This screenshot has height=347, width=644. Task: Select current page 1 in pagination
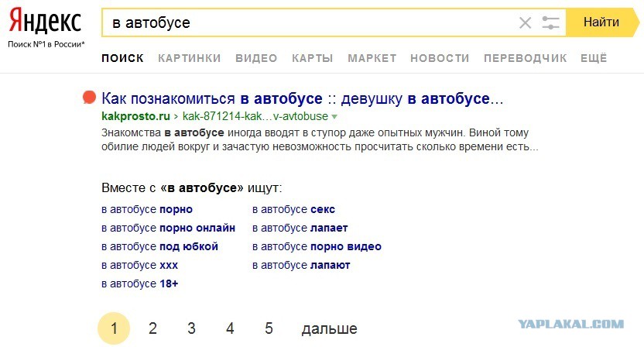point(114,328)
